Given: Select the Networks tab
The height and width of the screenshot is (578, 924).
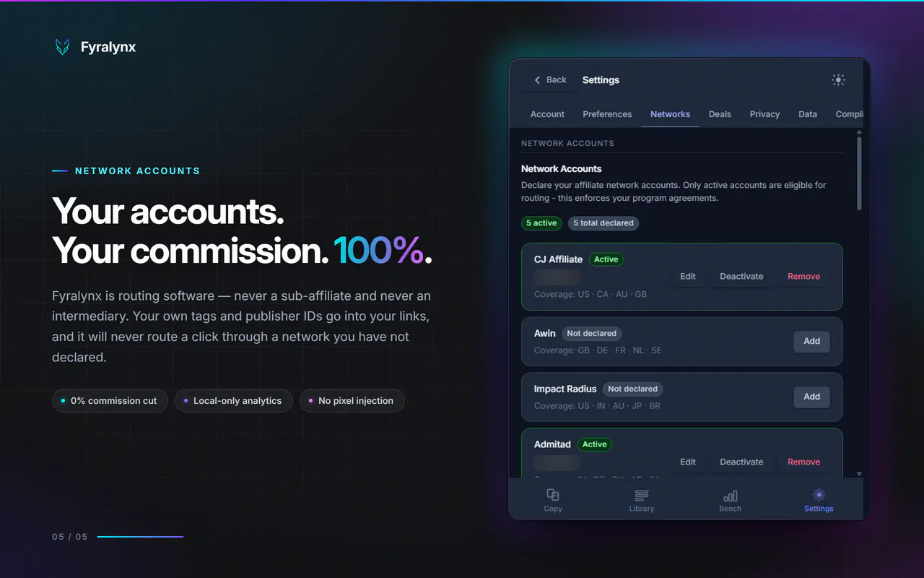Looking at the screenshot, I should click(x=670, y=114).
